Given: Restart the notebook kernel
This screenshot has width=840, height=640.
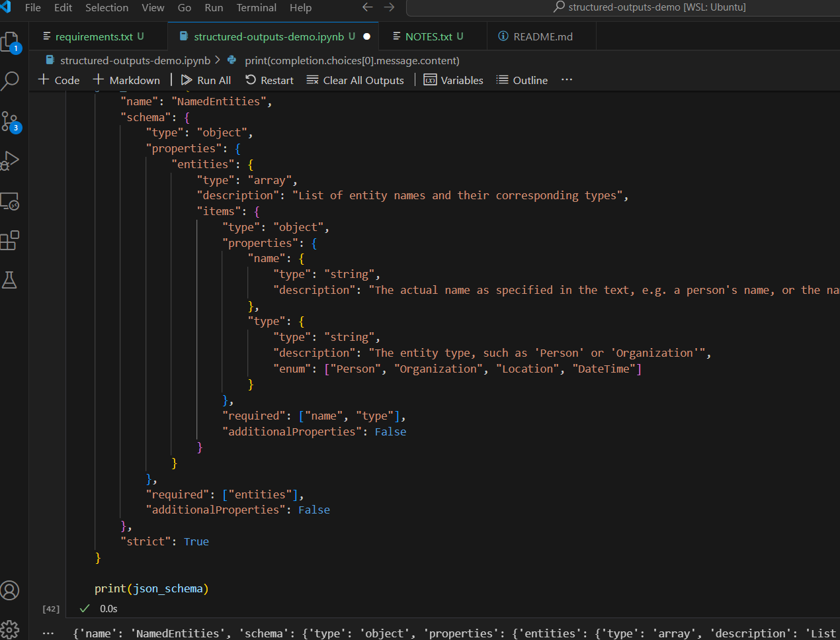Looking at the screenshot, I should coord(269,80).
